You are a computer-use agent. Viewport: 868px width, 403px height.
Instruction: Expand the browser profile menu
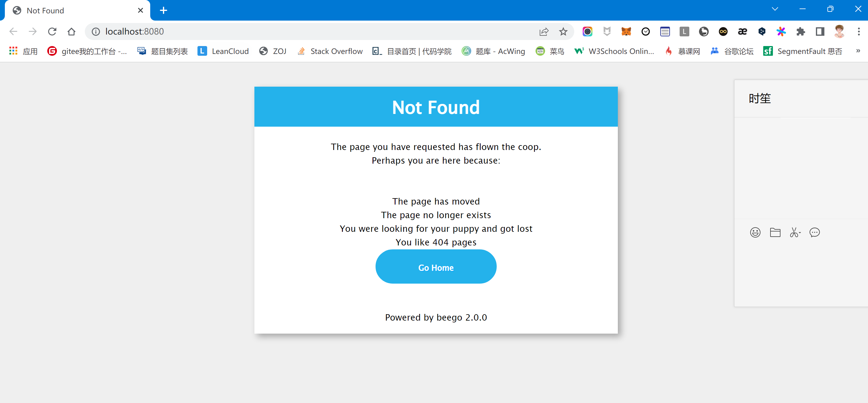(839, 31)
